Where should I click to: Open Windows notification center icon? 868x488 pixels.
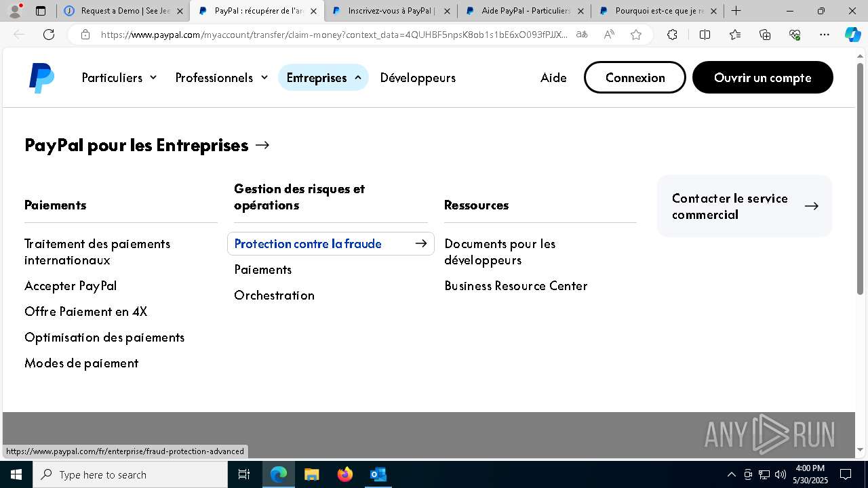846,474
